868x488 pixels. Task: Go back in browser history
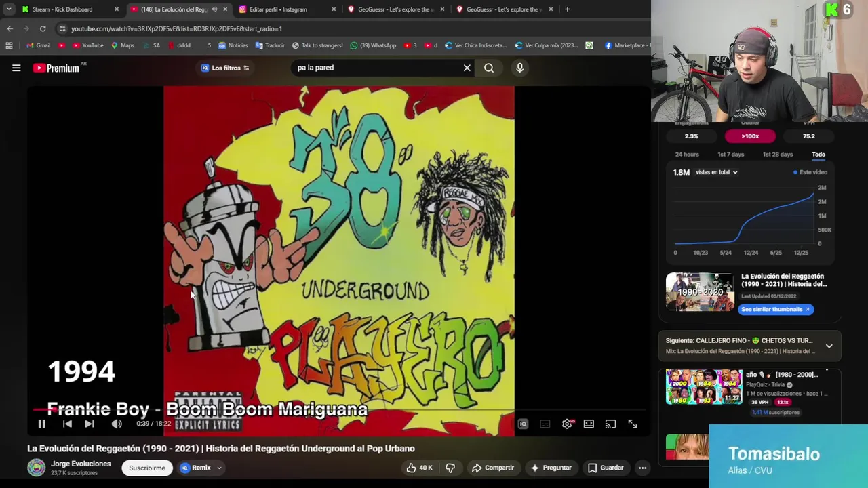click(x=9, y=28)
